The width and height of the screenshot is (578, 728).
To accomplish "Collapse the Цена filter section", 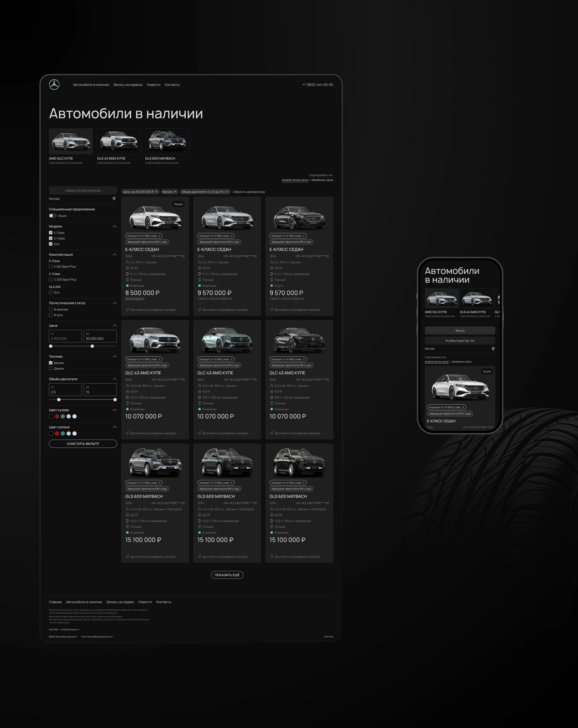I will pyautogui.click(x=115, y=325).
